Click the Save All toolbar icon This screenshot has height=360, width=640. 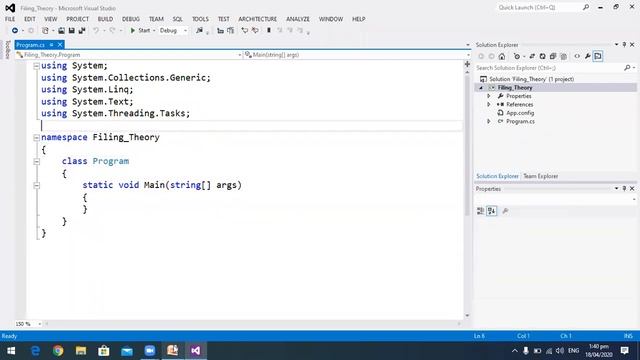point(82,31)
